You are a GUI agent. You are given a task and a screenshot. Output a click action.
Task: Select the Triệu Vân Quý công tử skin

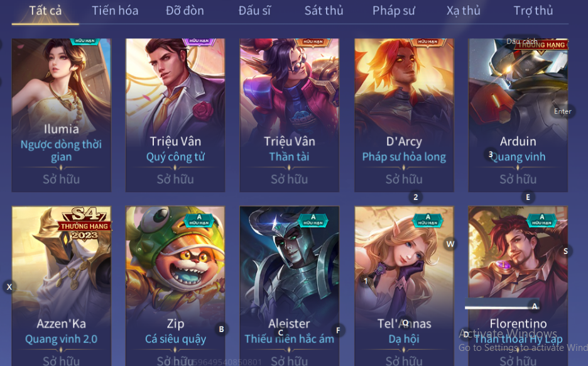[175, 115]
